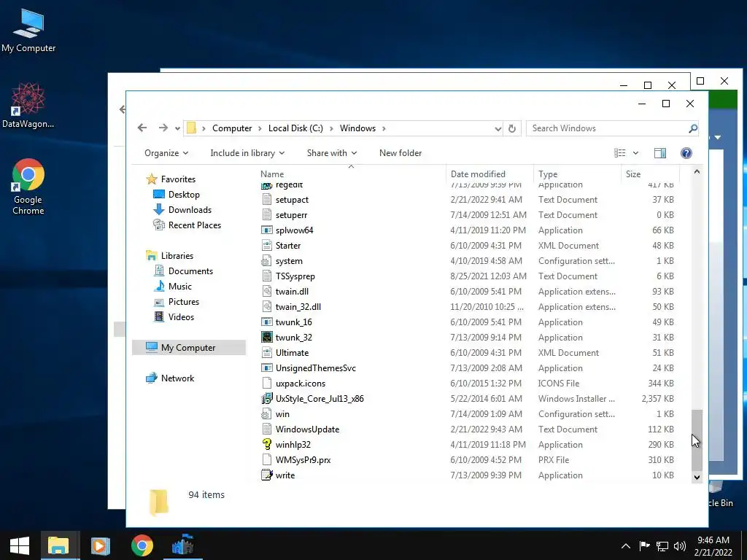Open the DataWagon desktop shortcut

click(28, 106)
